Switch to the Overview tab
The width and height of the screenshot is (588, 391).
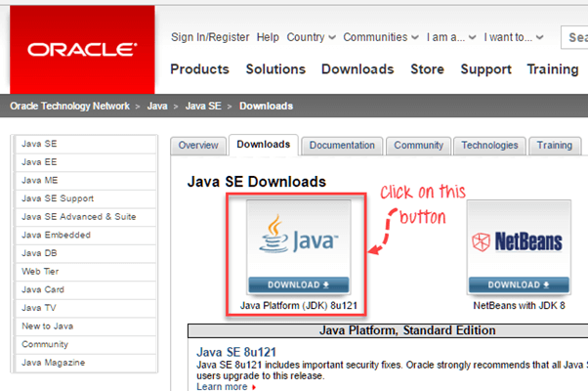[x=197, y=145]
